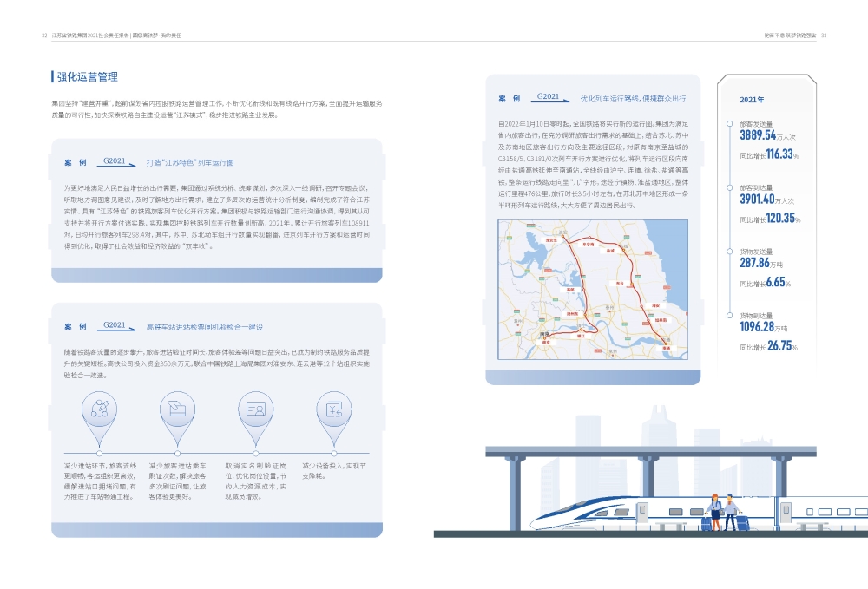Click the case title 高铁车站进站检票闸机验检合一建设
Image resolution: width=868 pixels, height=589 pixels.
click(204, 327)
